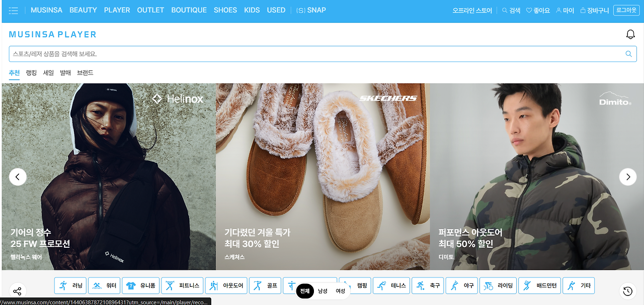Screen dimensions: 644x305
Task: Open 좋아요 liked items
Action: click(x=538, y=10)
